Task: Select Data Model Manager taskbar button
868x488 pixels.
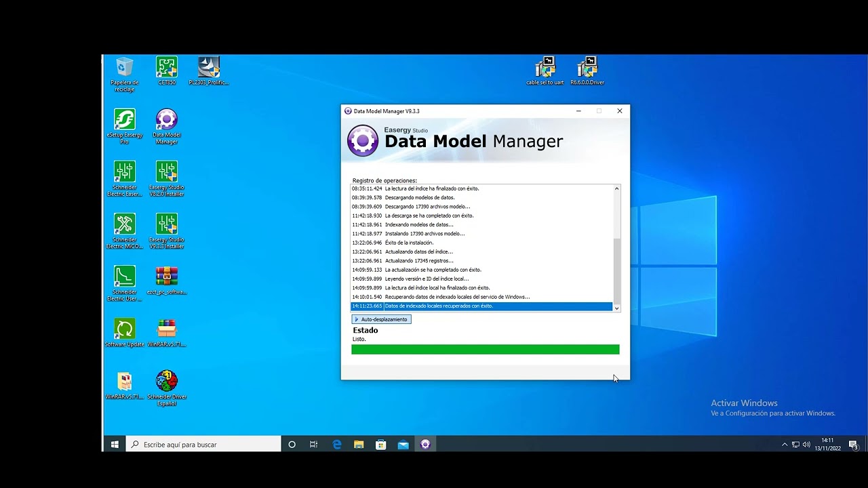Action: point(425,445)
